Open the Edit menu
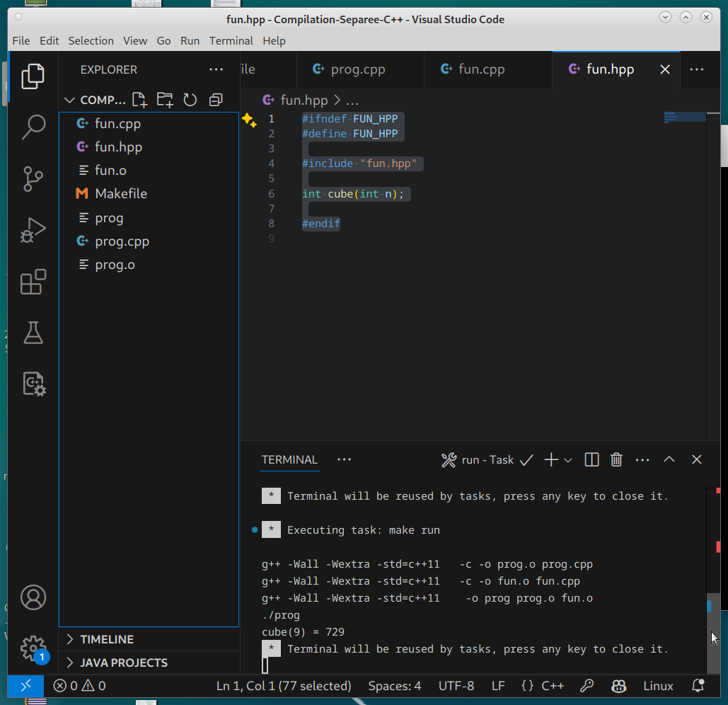This screenshot has width=728, height=705. coord(50,41)
